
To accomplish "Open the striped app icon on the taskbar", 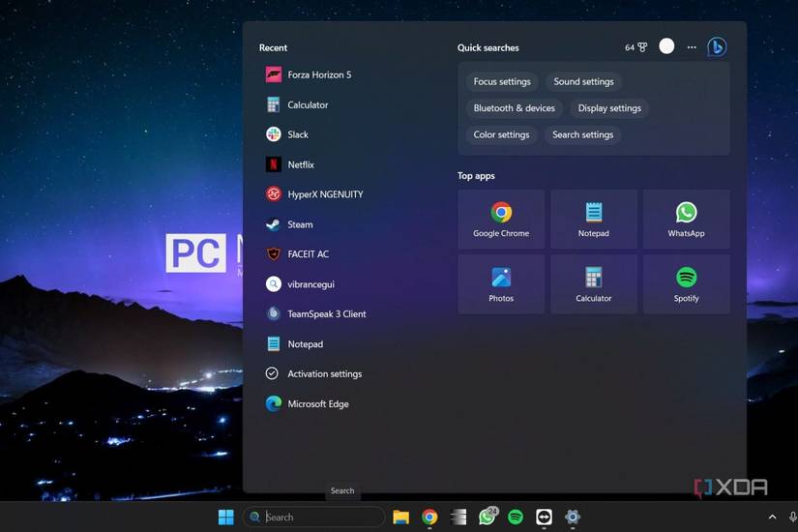I will (458, 517).
